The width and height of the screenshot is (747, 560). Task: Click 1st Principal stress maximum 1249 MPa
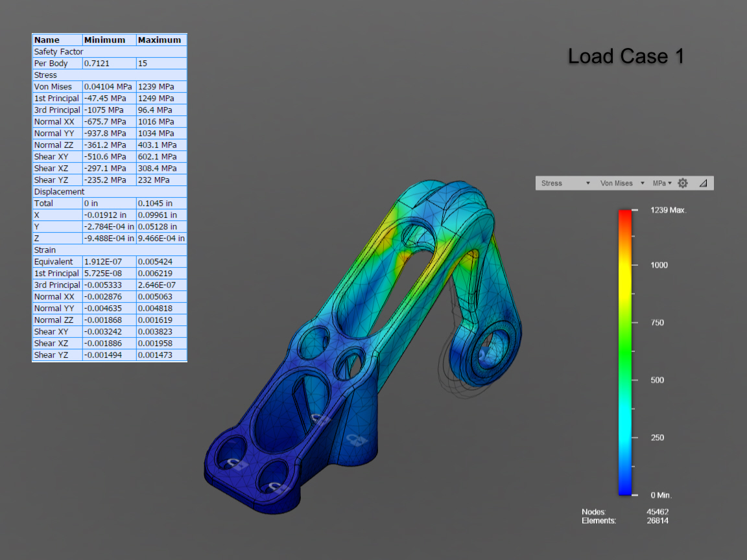tap(161, 98)
